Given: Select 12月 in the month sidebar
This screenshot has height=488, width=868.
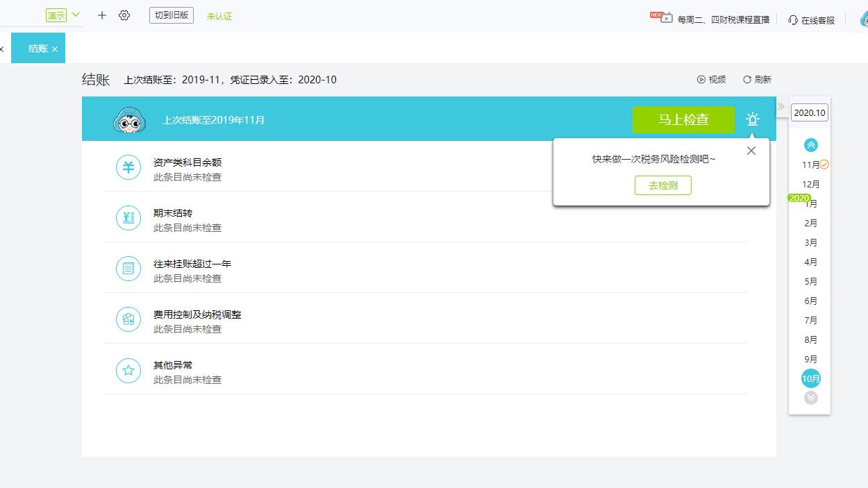Looking at the screenshot, I should (810, 184).
